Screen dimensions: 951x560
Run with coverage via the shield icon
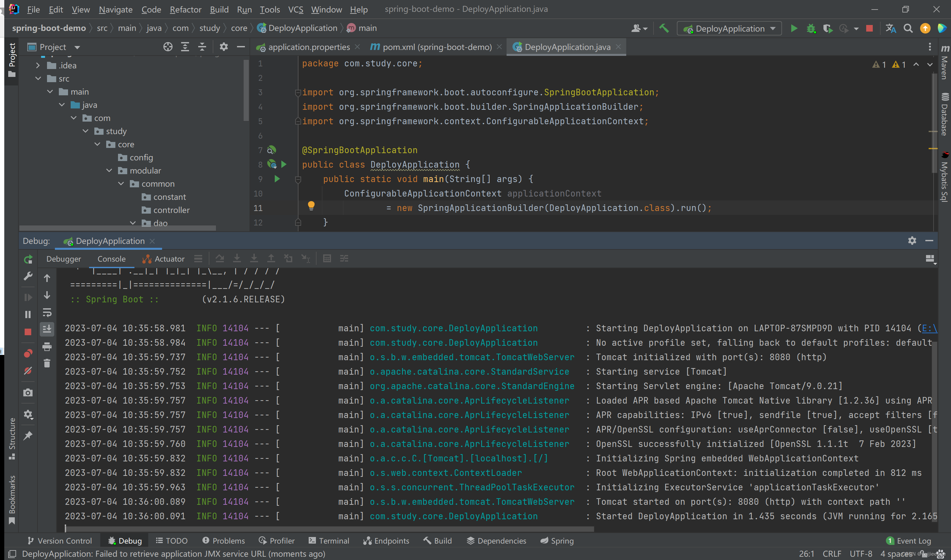pos(828,28)
